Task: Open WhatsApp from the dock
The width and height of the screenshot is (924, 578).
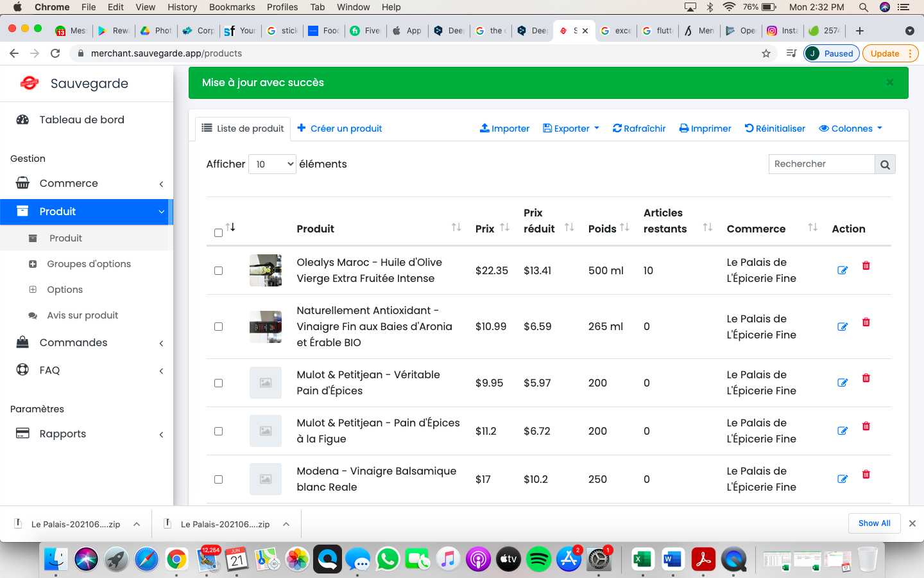Action: [x=388, y=559]
